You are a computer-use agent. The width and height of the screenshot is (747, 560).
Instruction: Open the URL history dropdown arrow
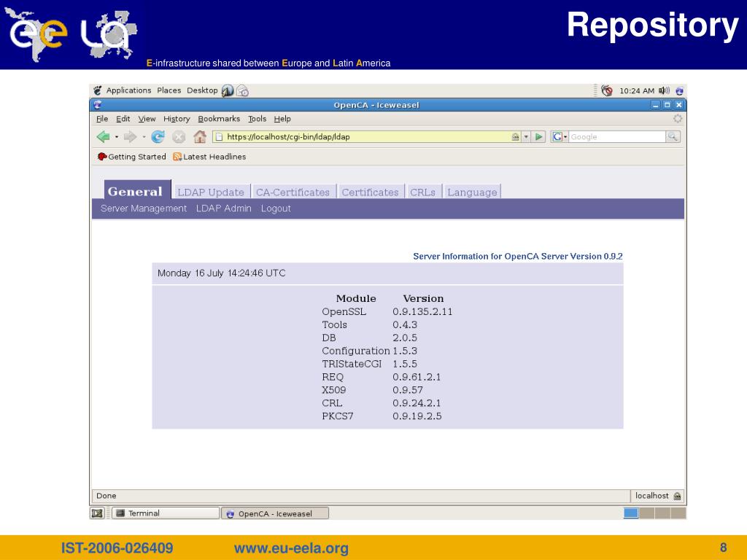[526, 136]
